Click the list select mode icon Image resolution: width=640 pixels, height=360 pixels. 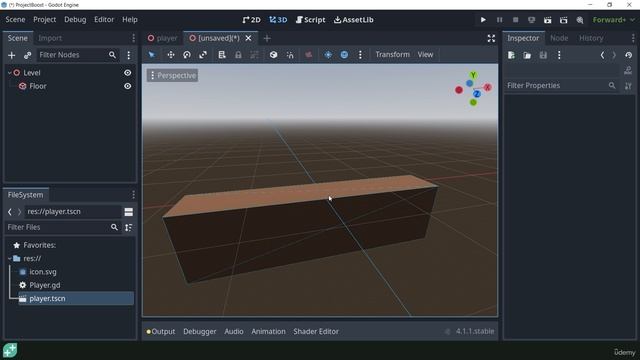click(x=222, y=55)
